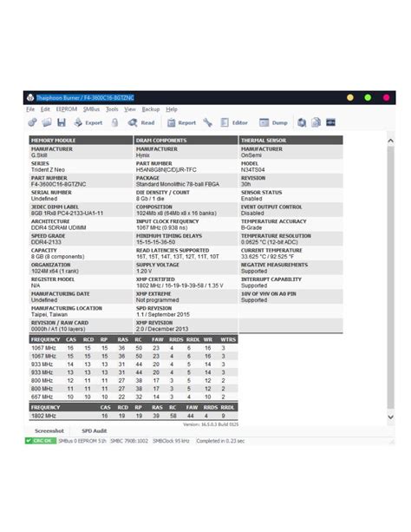Open the Tools menu
The height and width of the screenshot is (532, 411).
(112, 109)
